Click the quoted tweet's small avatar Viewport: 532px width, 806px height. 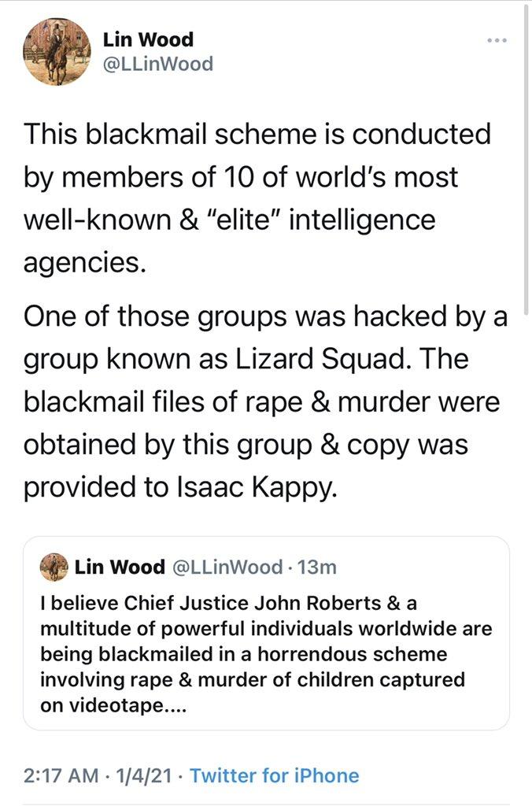tap(54, 564)
